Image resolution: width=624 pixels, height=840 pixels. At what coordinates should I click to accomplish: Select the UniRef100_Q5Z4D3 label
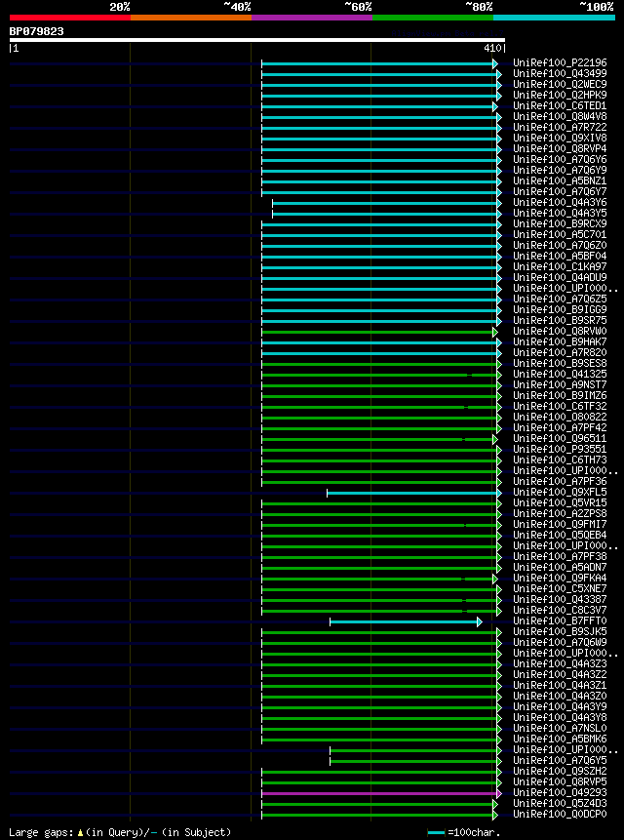pyautogui.click(x=560, y=803)
